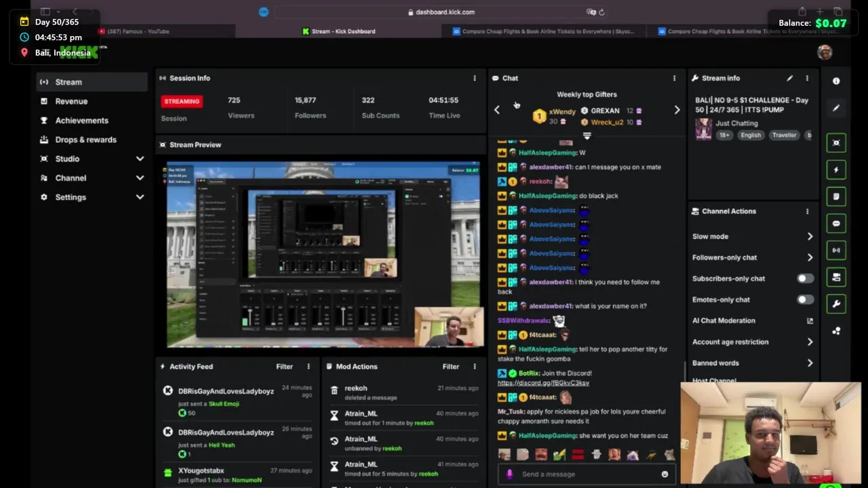Show next Weekly top Gifters page

tap(677, 110)
